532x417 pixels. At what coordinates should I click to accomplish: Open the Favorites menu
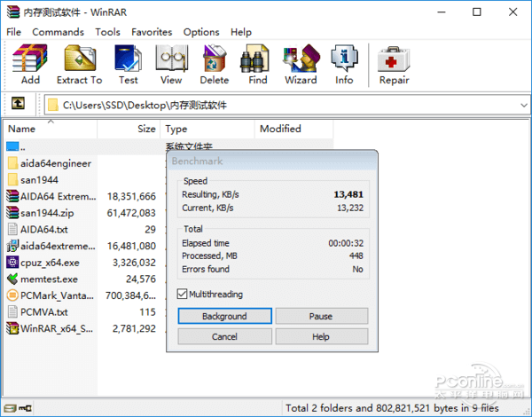[152, 32]
